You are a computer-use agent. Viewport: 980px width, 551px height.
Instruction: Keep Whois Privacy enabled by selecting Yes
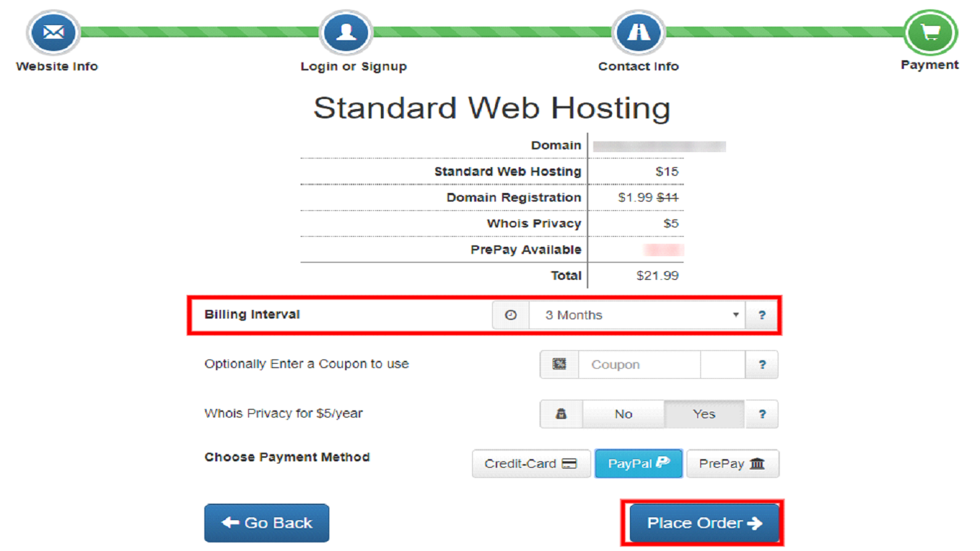tap(703, 414)
